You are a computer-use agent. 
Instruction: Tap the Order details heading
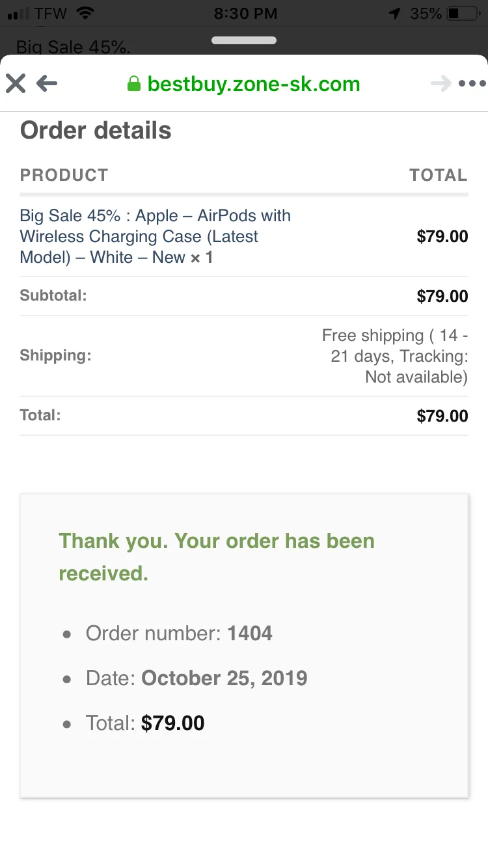96,130
